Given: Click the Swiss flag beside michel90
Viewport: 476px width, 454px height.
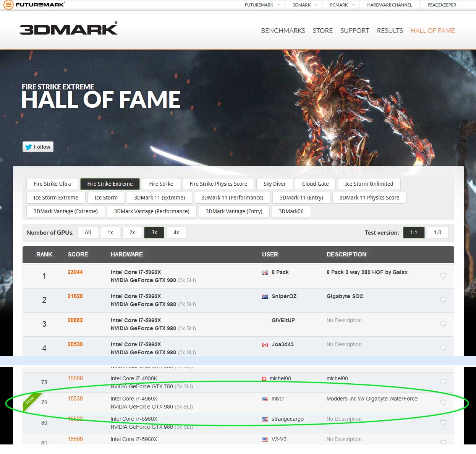Looking at the screenshot, I should click(264, 379).
